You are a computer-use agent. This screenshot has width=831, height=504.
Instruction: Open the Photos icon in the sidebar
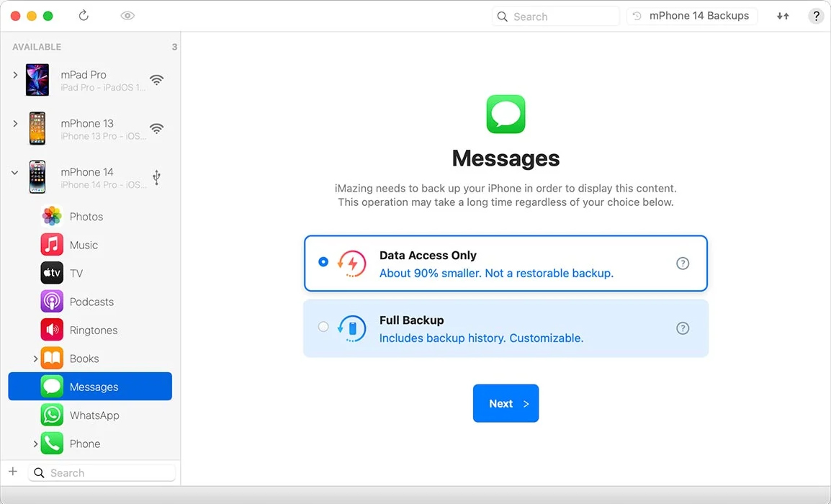point(52,216)
